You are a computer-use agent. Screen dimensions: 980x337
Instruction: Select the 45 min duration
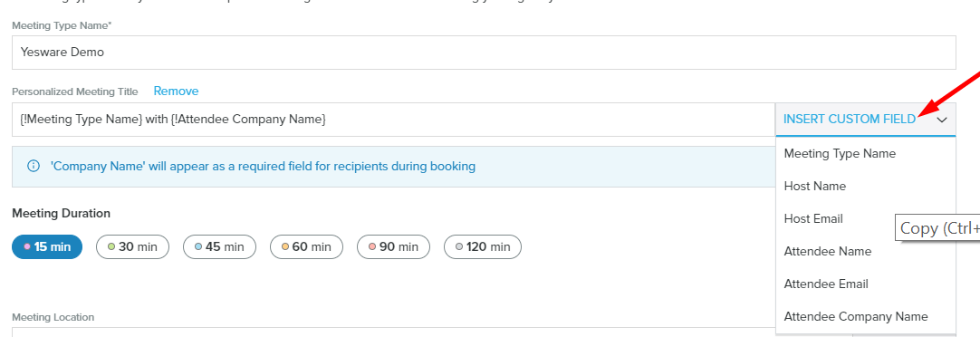(x=219, y=247)
